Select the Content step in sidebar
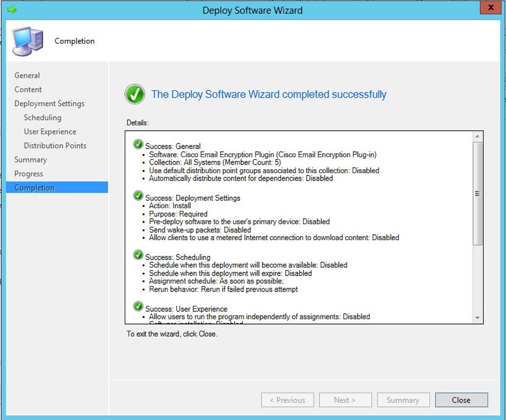This screenshot has width=506, height=420. click(28, 89)
